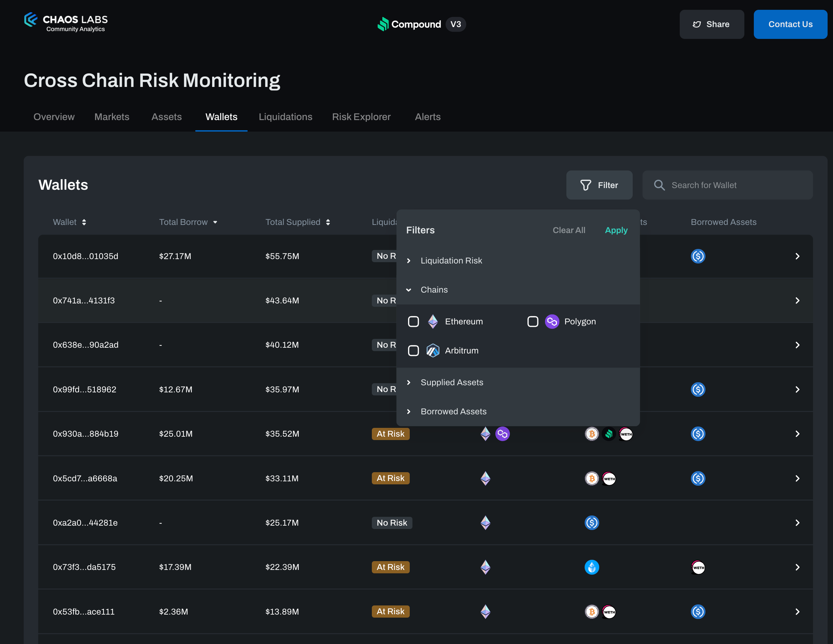This screenshot has height=644, width=833.
Task: Apply the selected filters
Action: pyautogui.click(x=616, y=230)
